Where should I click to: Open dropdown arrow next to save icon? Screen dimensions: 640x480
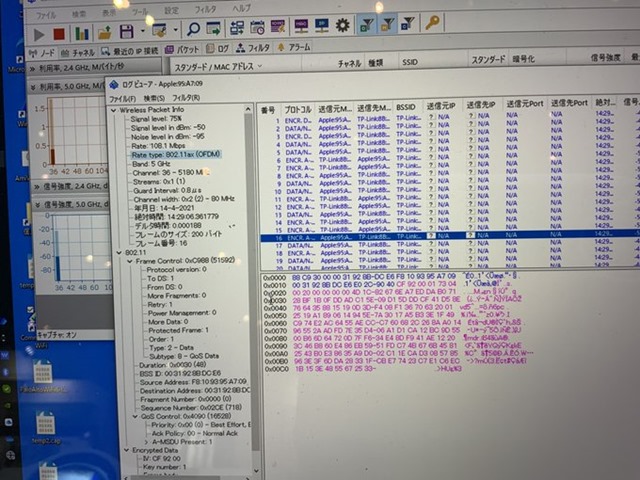tap(142, 31)
